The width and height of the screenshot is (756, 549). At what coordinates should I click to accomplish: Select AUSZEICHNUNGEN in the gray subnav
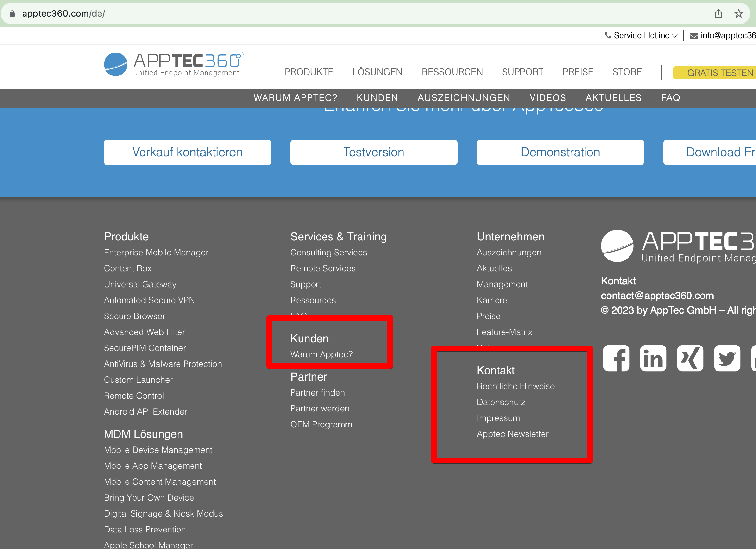point(464,98)
